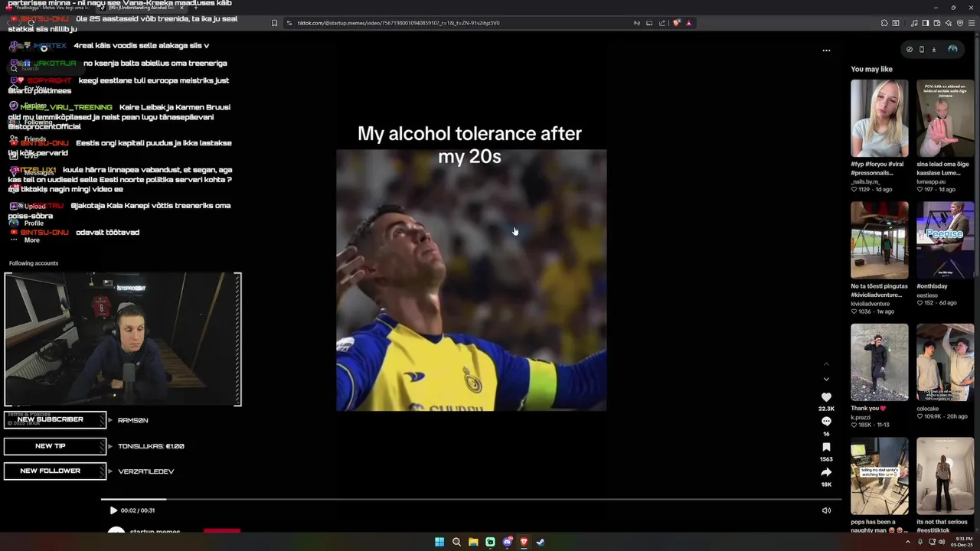The width and height of the screenshot is (980, 551).
Task: Open the sina leiad oma õige kaaslase thumbnail
Action: tap(946, 119)
